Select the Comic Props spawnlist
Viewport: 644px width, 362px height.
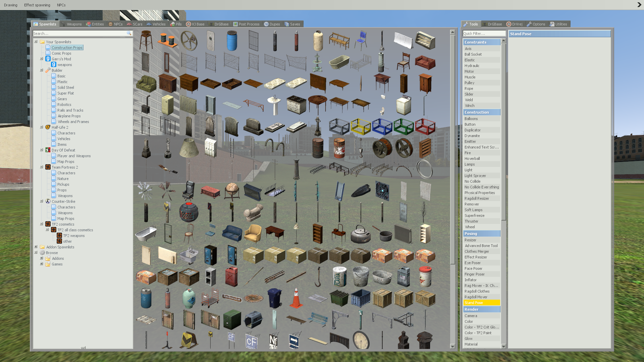coord(61,53)
